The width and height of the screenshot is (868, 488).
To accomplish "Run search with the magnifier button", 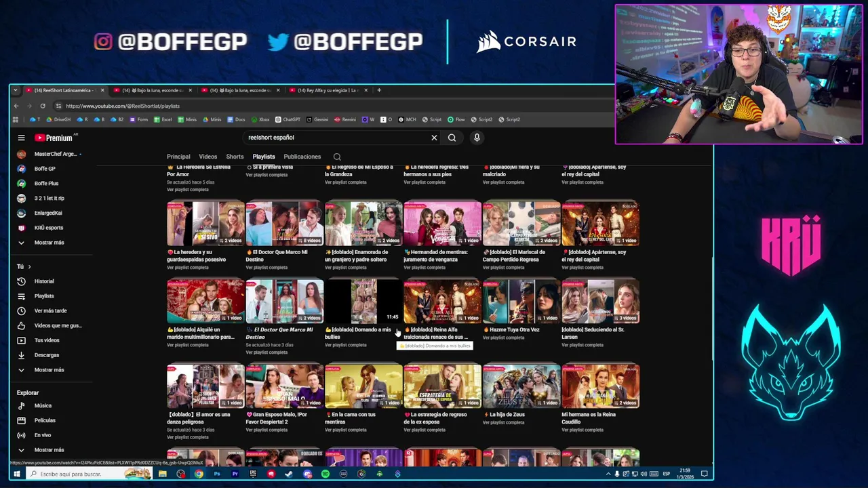I will pyautogui.click(x=452, y=138).
